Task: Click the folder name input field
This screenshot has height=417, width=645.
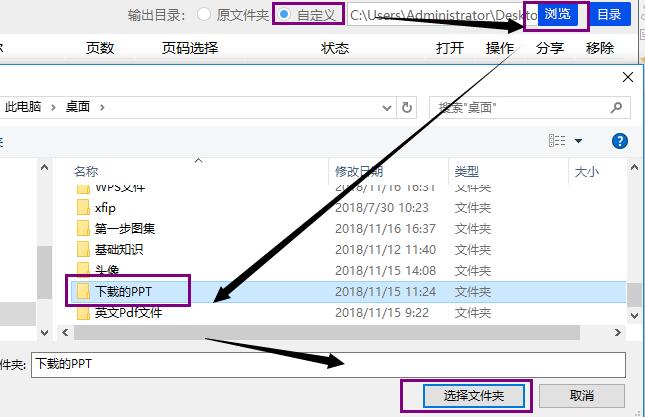Action: [x=328, y=364]
